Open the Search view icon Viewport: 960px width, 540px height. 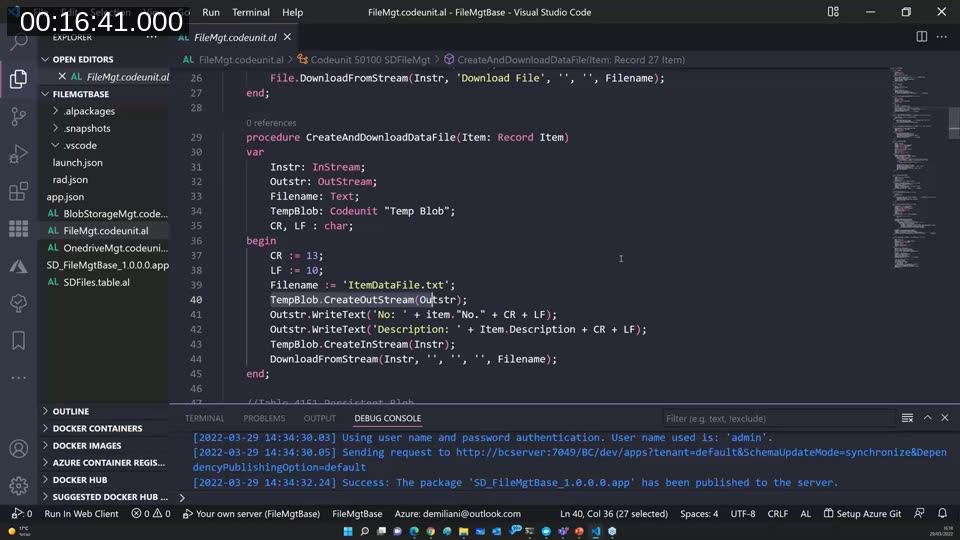point(18,42)
